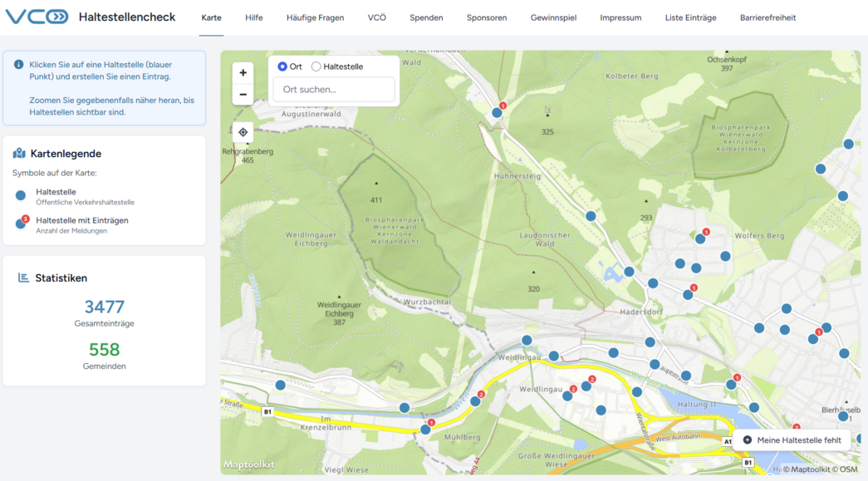This screenshot has width=868, height=481.
Task: Click the Ort suchen search field
Action: click(x=334, y=90)
